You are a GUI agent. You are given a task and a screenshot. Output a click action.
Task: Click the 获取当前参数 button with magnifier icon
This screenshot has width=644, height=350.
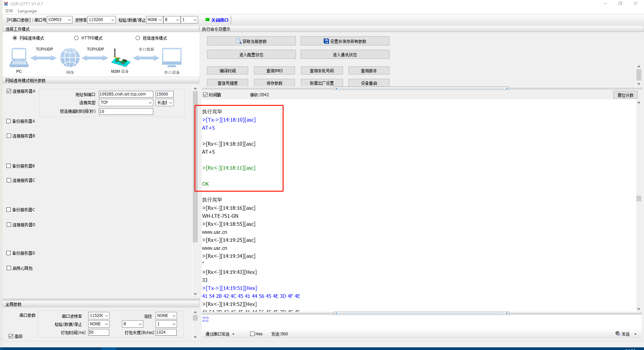point(251,41)
